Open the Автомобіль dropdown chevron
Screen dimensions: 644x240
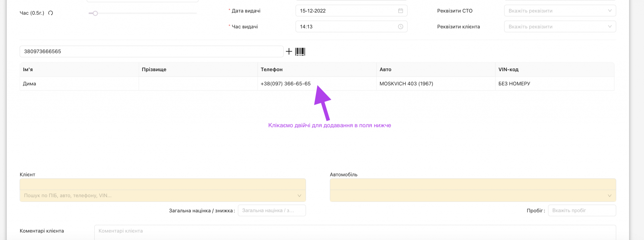(609, 196)
